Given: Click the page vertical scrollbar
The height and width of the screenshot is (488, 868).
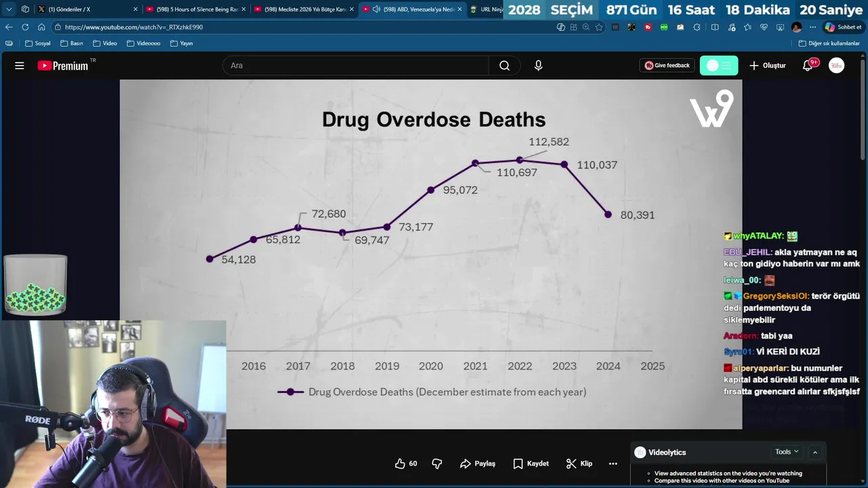Looking at the screenshot, I should (x=863, y=108).
